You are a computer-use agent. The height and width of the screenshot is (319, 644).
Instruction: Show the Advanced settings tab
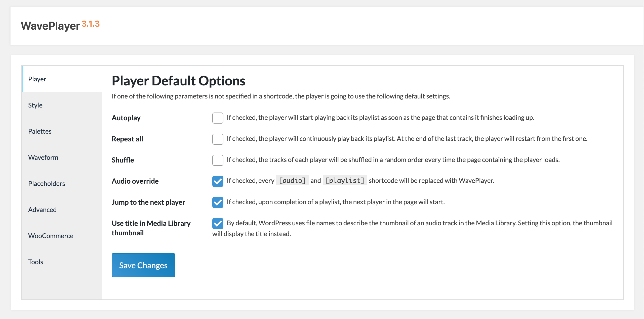point(42,210)
